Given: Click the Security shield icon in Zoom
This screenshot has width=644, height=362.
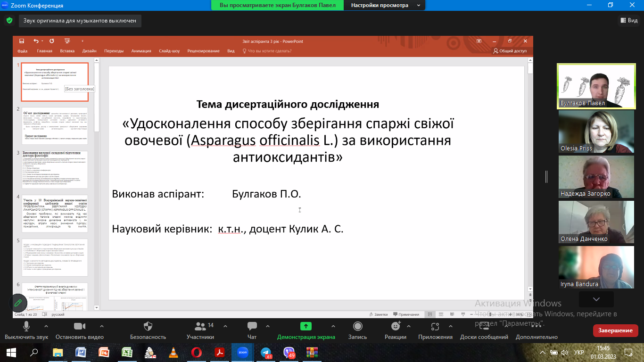Looking at the screenshot, I should point(148,326).
